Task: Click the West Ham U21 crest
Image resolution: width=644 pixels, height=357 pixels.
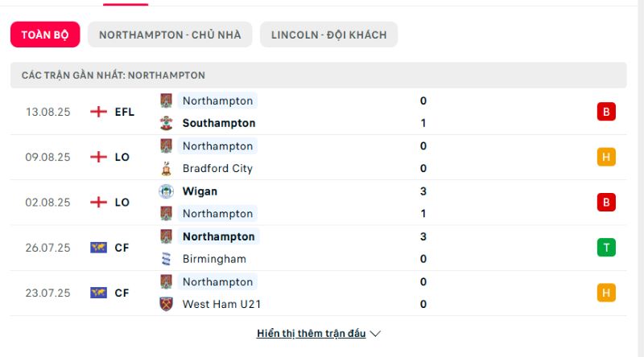Action: [166, 304]
